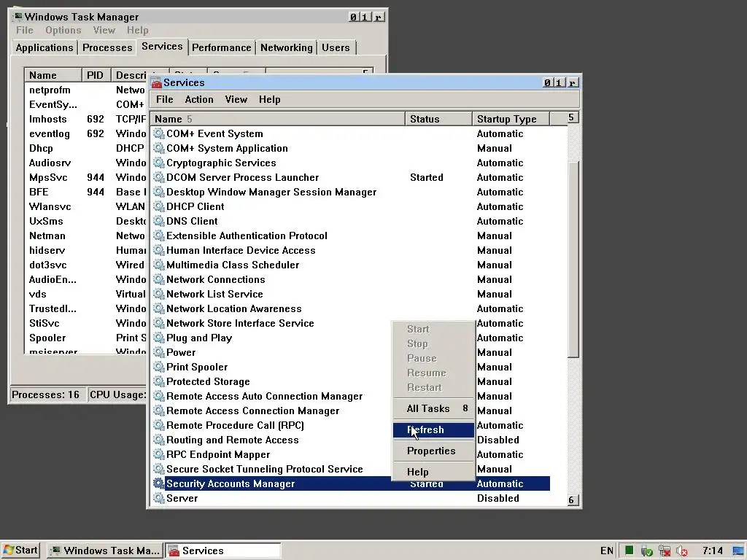Choose Help in the context menu
Screen dimensions: 747x560
(x=433, y=472)
